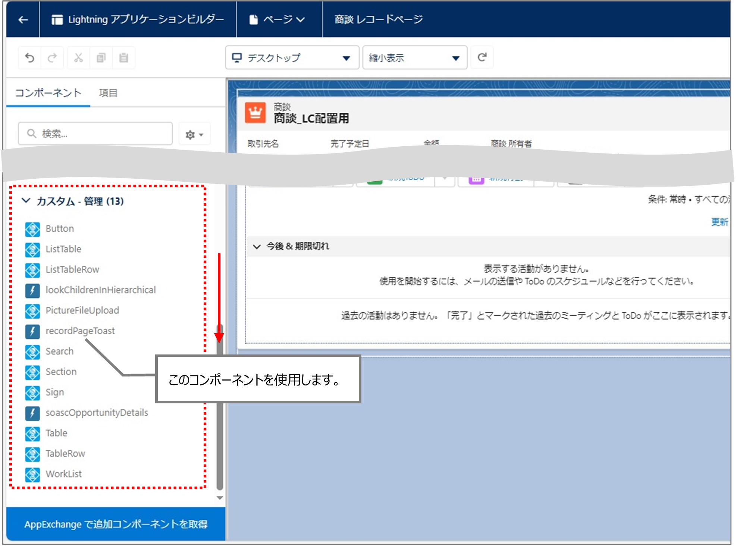
Task: Click Lightning アプリケーションビルダー label
Action: (146, 19)
